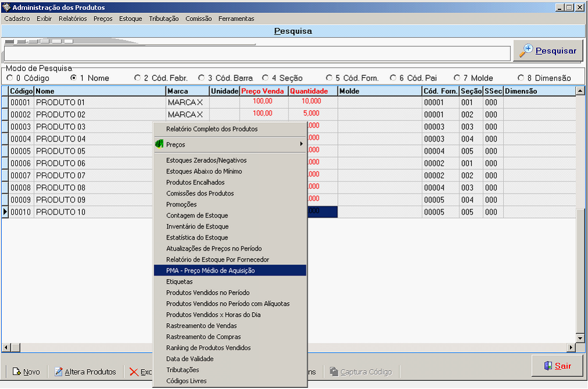This screenshot has width=588, height=389.
Task: Enable '8 Dimensão' search mode
Action: tap(520, 77)
